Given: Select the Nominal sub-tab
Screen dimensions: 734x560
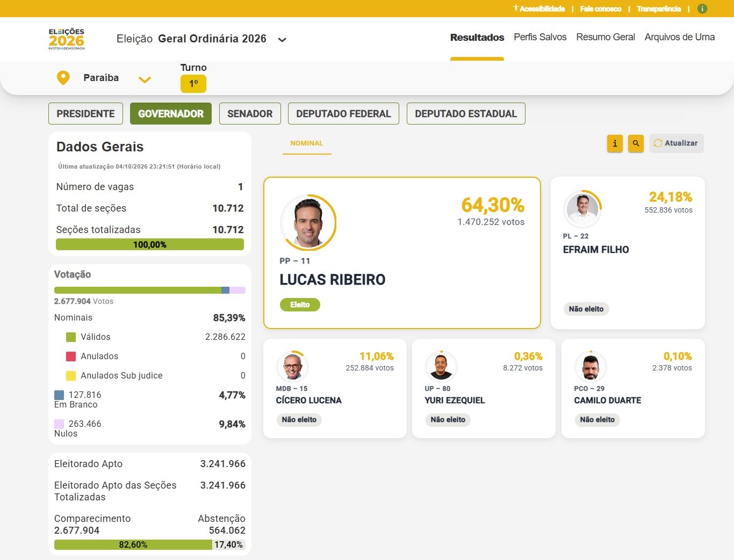Looking at the screenshot, I should [x=307, y=143].
